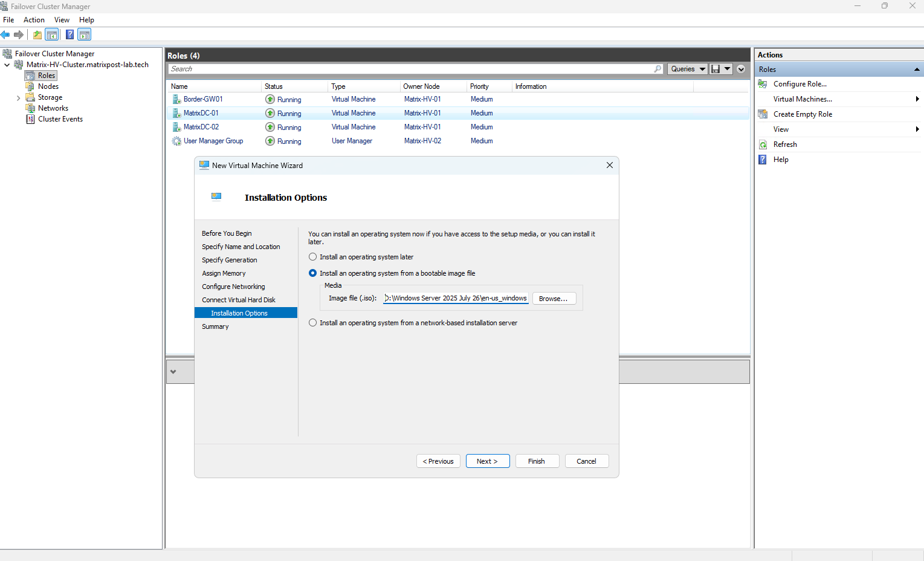Go to the Summary wizard step
Screen dimensions: 924x561
(x=215, y=326)
